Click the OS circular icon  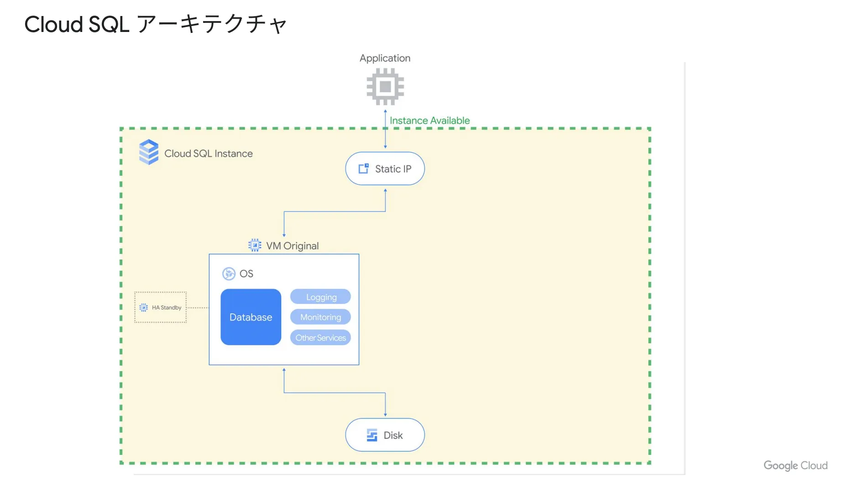point(229,274)
